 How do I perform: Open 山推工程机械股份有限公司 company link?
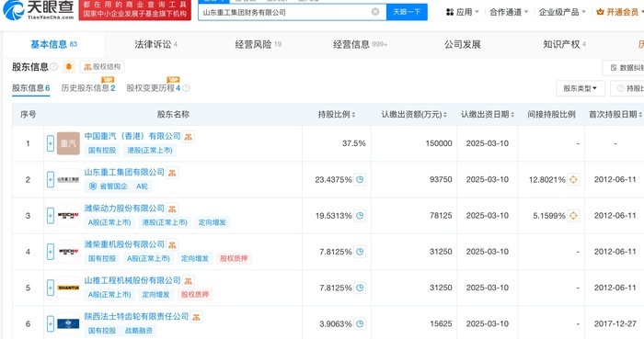[x=132, y=280]
